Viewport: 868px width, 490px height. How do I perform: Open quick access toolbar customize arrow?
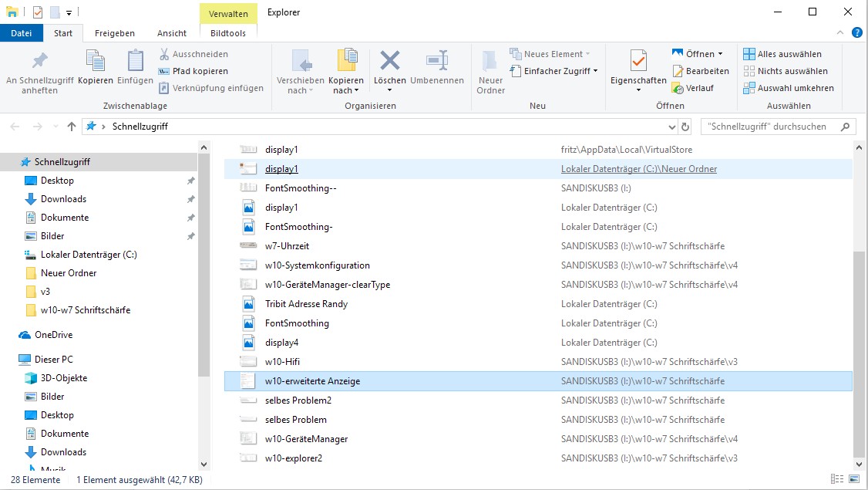click(69, 13)
